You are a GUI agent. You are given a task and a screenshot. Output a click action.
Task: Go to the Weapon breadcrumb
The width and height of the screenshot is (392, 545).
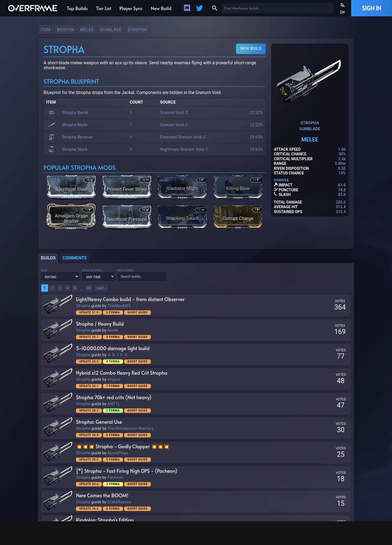coord(65,30)
